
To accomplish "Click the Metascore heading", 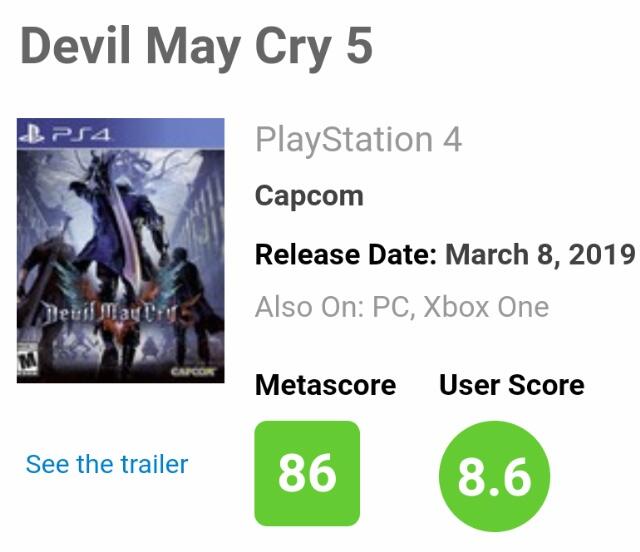I will 325,385.
